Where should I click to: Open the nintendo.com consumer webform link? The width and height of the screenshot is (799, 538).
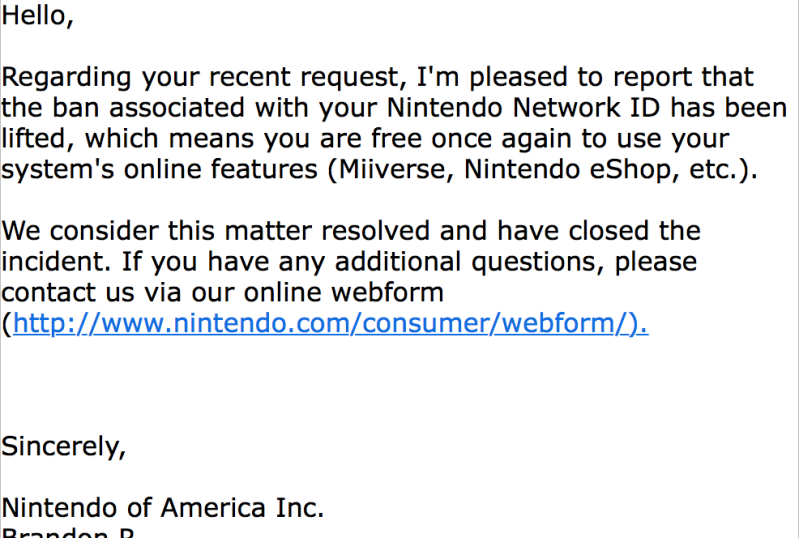(330, 324)
